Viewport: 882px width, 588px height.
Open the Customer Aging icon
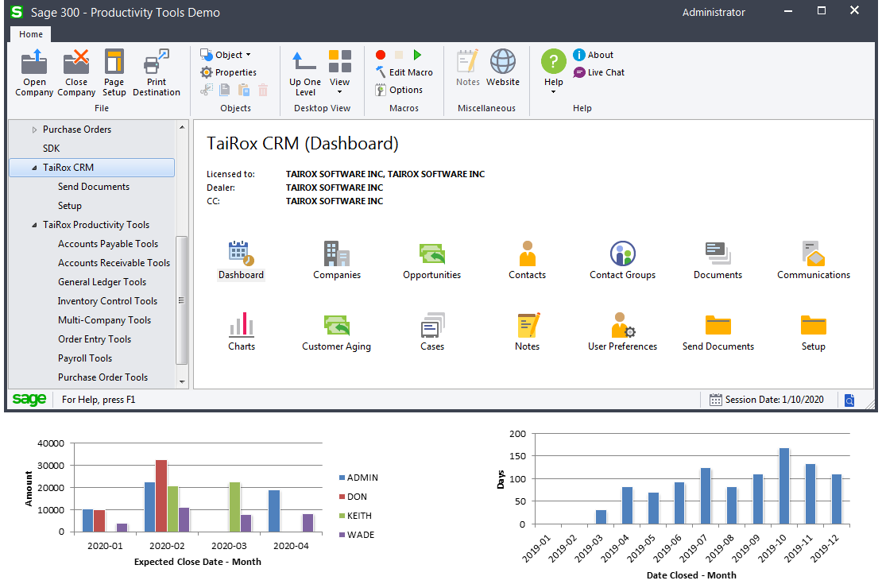336,331
